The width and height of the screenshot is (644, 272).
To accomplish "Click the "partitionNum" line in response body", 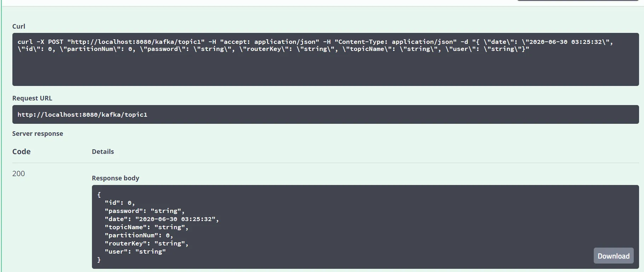I will click(139, 236).
